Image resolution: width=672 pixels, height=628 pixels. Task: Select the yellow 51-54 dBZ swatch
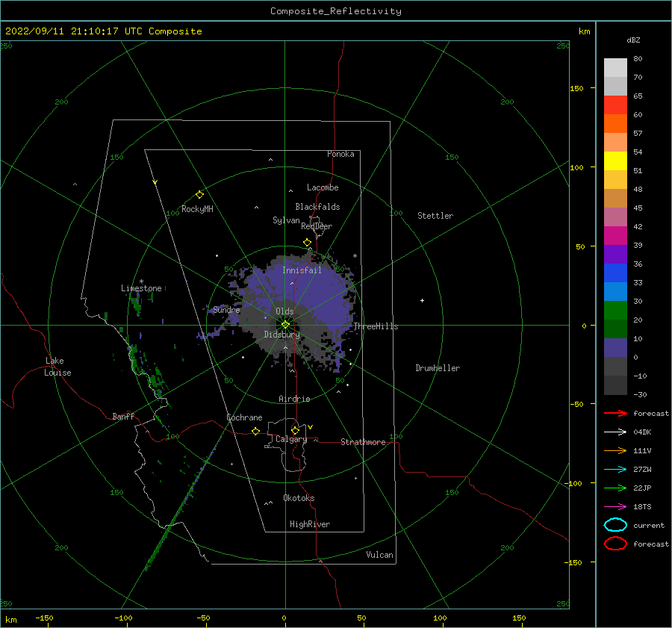(615, 161)
